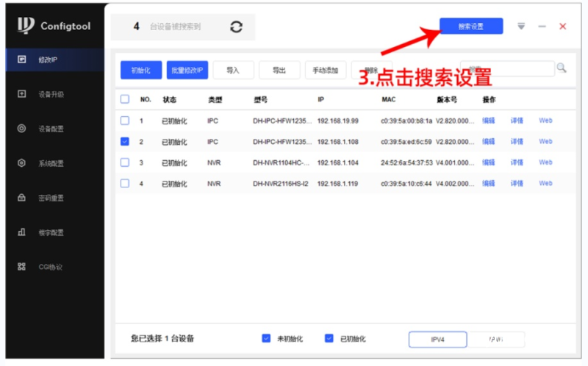Select model cell DH-NVR1104HC
This screenshot has height=366, width=588.
pos(282,162)
